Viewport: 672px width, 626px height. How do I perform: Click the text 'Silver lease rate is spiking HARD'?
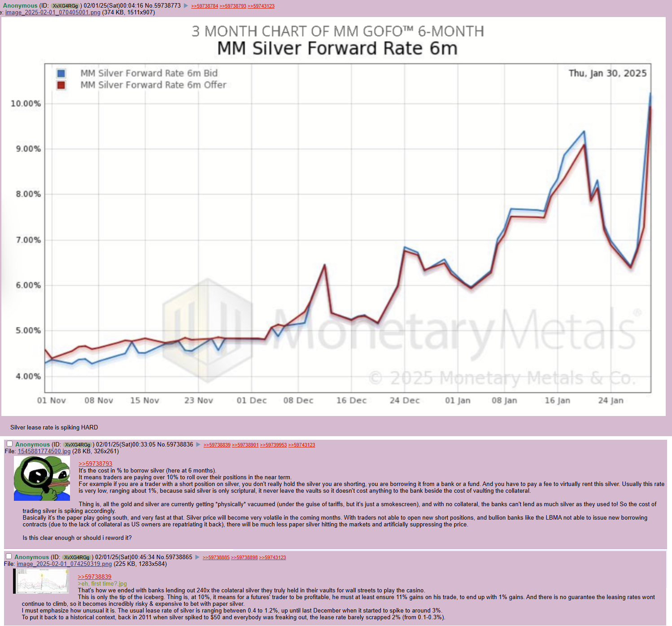[54, 428]
